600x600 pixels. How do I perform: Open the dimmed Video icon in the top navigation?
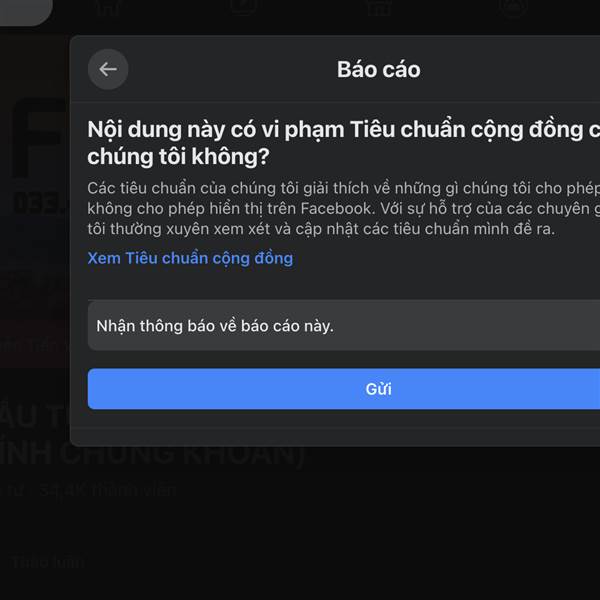[x=243, y=6]
